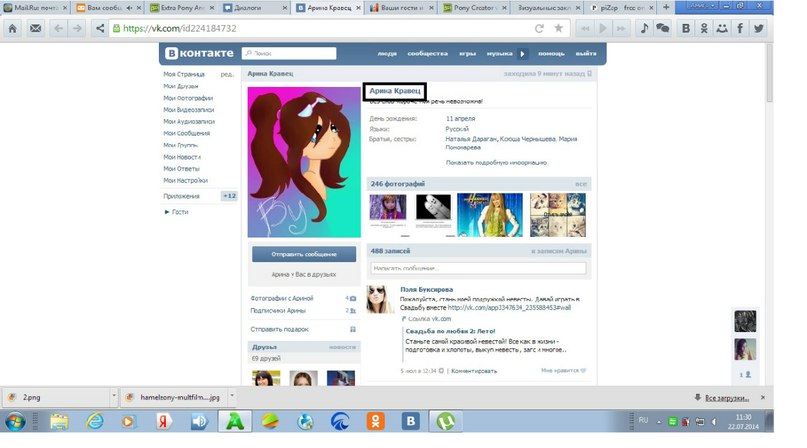Open люди in the VK header
Screen dimensions: 807x448
click(387, 54)
